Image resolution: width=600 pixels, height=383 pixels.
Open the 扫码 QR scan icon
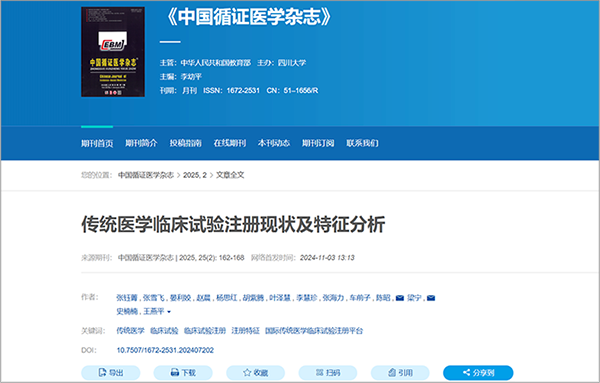coord(328,373)
